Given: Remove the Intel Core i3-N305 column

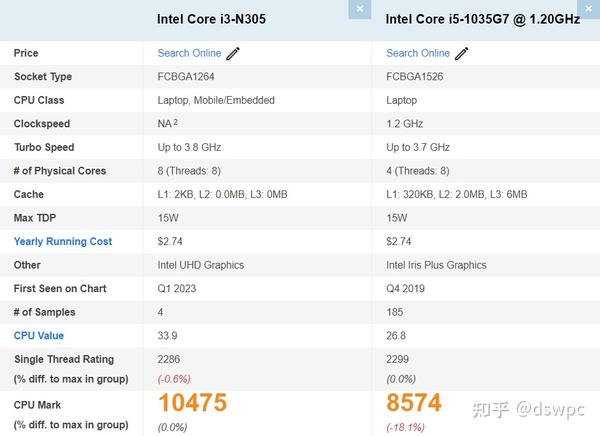Looking at the screenshot, I should [360, 9].
